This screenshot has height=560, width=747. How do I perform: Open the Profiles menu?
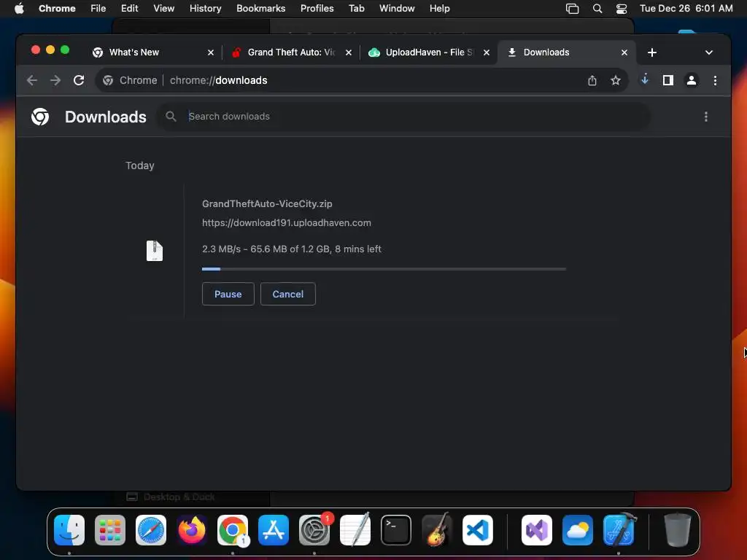coord(317,9)
